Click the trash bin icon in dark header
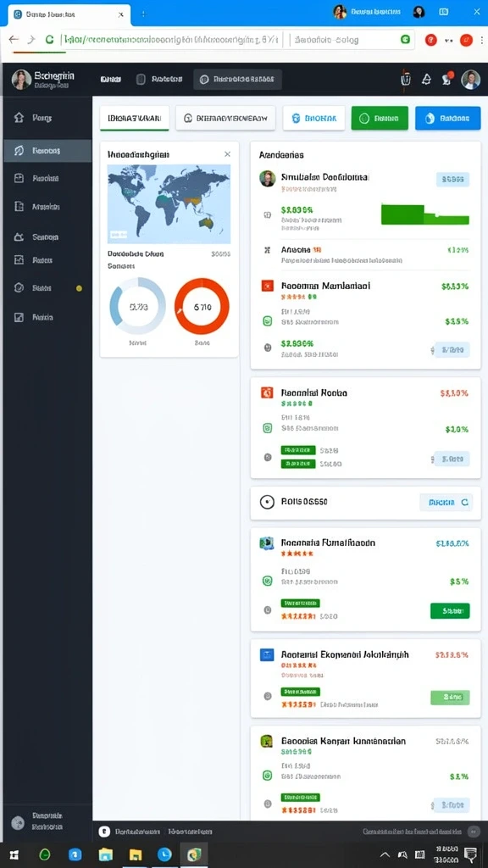 [405, 79]
